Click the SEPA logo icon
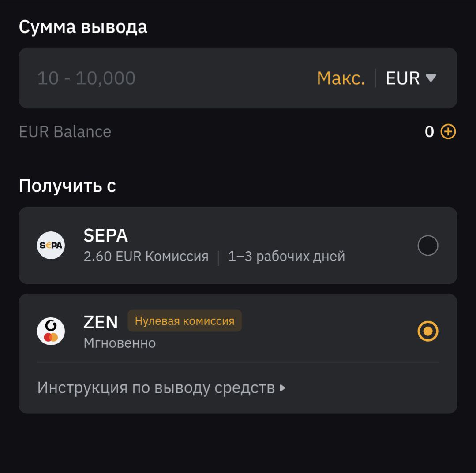476x473 pixels. [x=51, y=245]
